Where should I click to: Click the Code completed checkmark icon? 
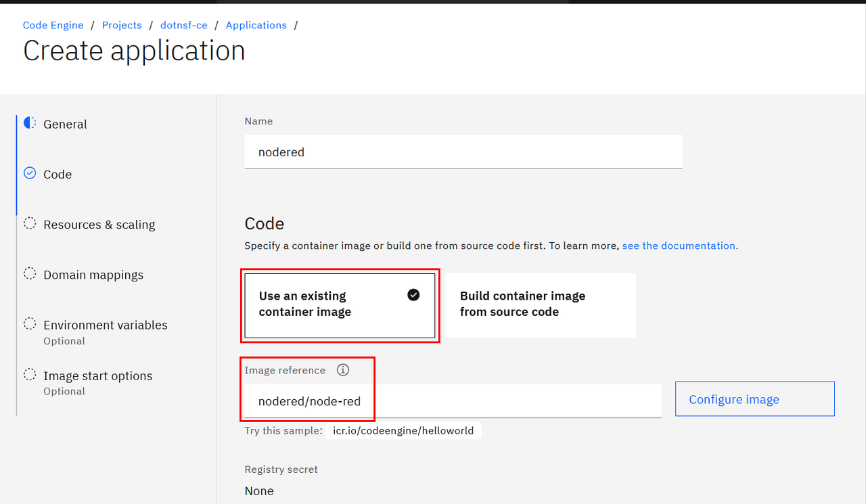tap(30, 173)
